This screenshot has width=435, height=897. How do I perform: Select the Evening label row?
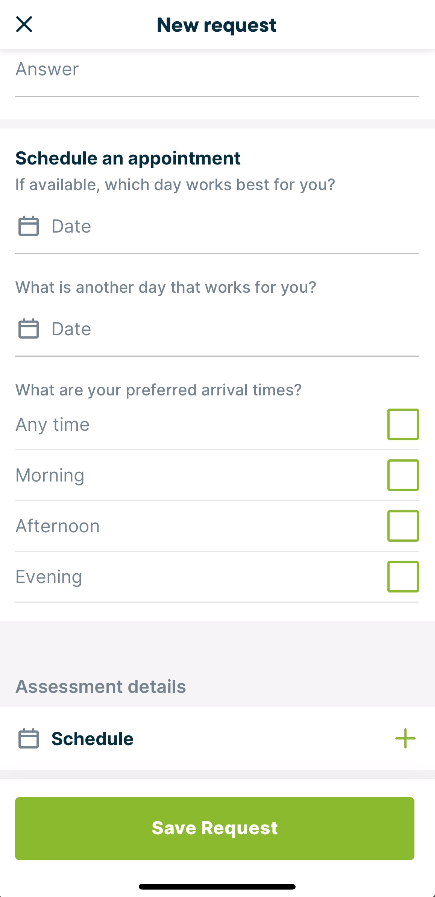click(217, 576)
